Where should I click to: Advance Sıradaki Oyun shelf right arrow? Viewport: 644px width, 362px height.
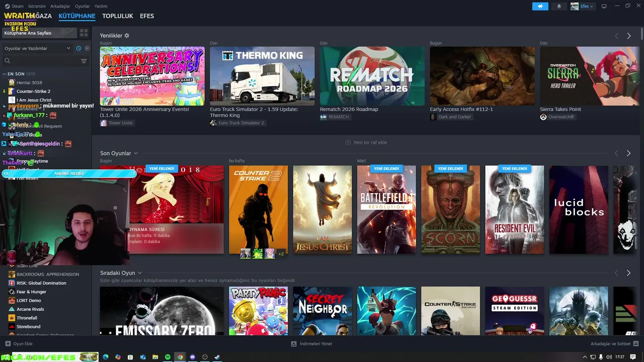[x=628, y=273]
